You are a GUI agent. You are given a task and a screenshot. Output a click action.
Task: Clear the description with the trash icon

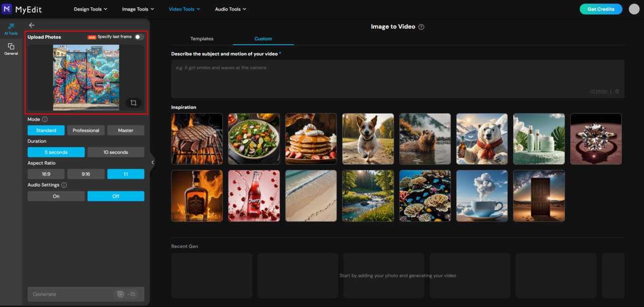click(x=617, y=91)
